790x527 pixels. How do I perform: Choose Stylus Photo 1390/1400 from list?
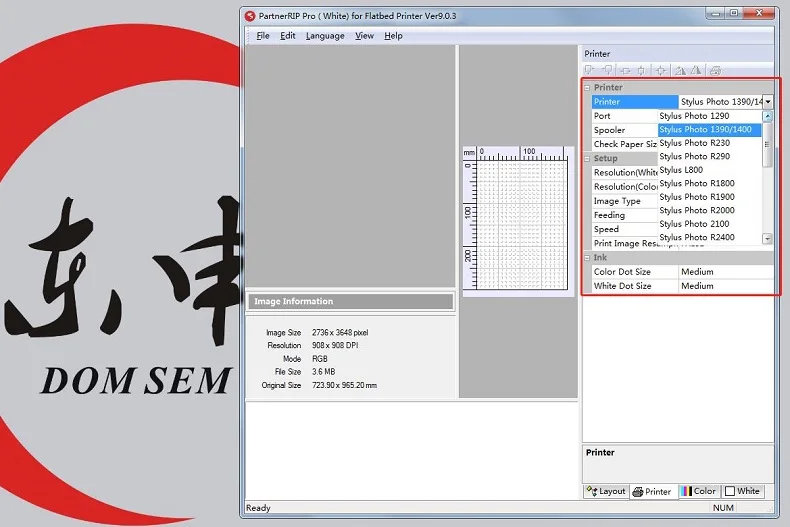709,129
